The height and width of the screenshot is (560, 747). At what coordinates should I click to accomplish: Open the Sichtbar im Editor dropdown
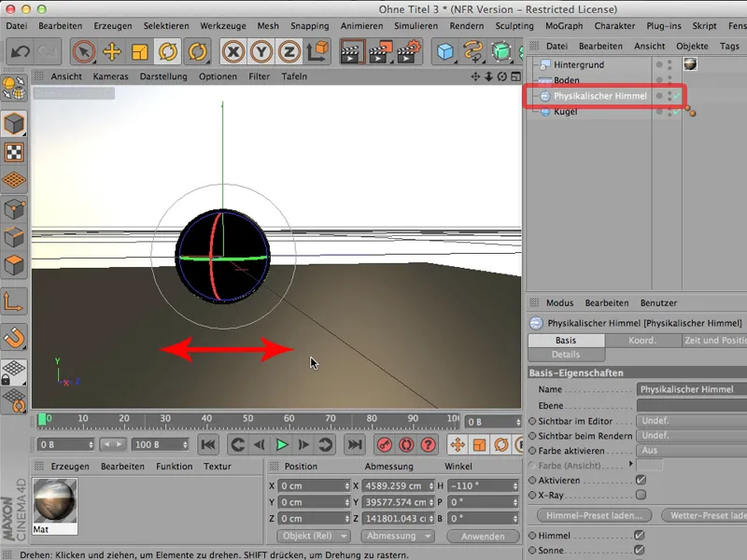tap(691, 421)
